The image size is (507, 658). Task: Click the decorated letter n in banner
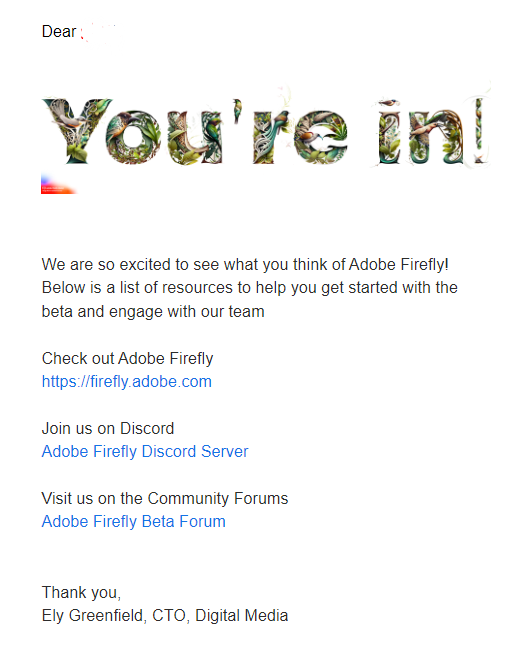pos(438,137)
